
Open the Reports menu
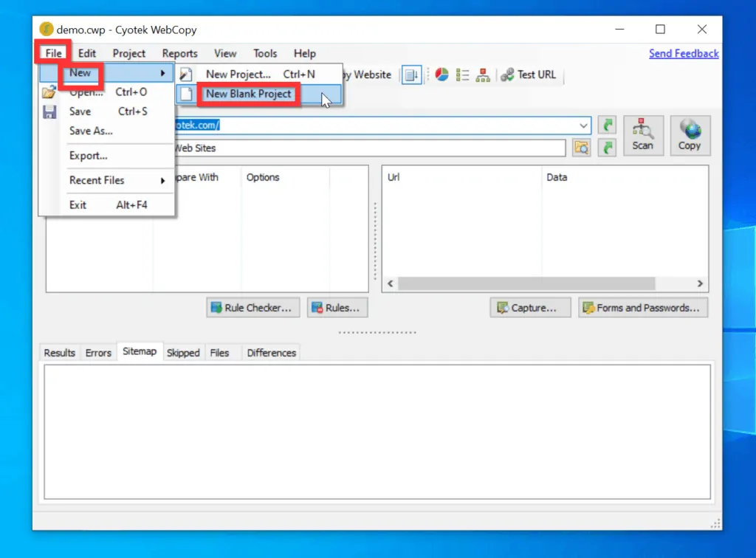click(x=179, y=53)
